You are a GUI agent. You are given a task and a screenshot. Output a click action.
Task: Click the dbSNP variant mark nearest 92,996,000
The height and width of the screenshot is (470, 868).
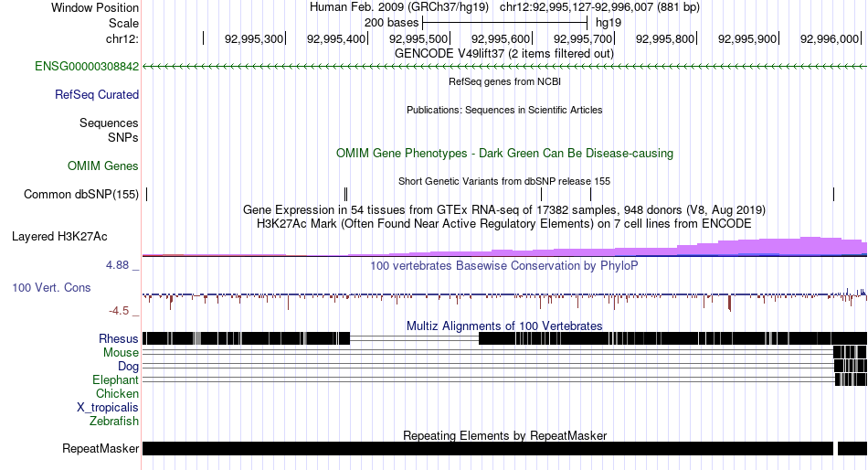click(x=833, y=195)
